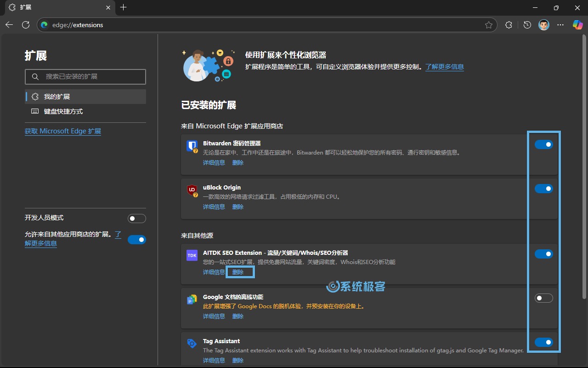Add page to favorites with star icon
Image resolution: width=588 pixels, height=368 pixels.
pyautogui.click(x=489, y=25)
